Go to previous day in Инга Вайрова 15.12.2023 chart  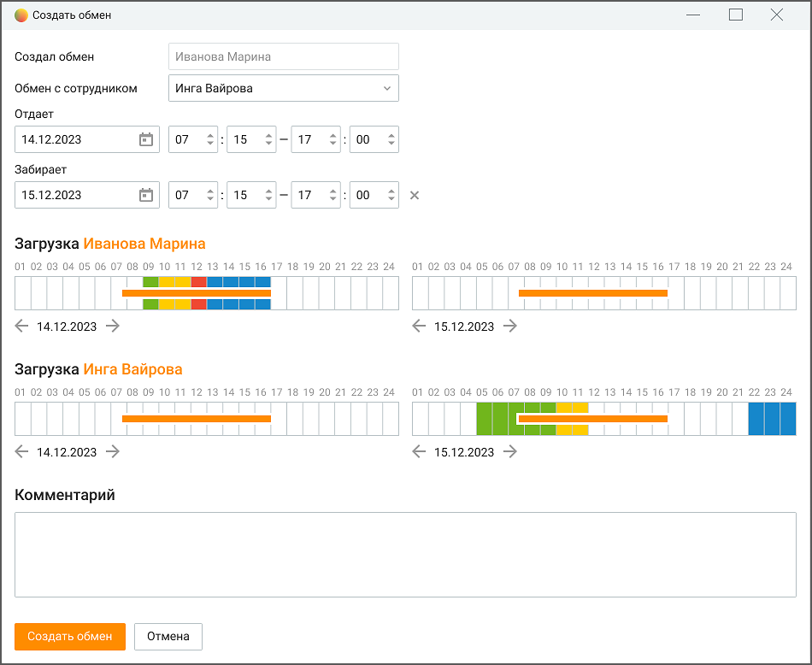point(419,451)
